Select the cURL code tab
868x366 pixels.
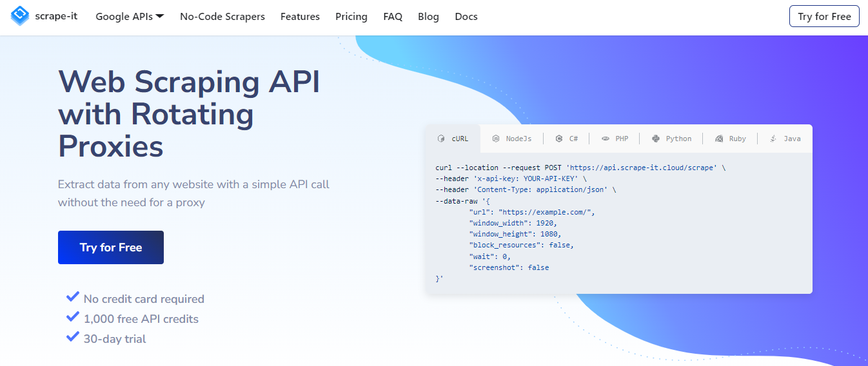[x=453, y=139]
